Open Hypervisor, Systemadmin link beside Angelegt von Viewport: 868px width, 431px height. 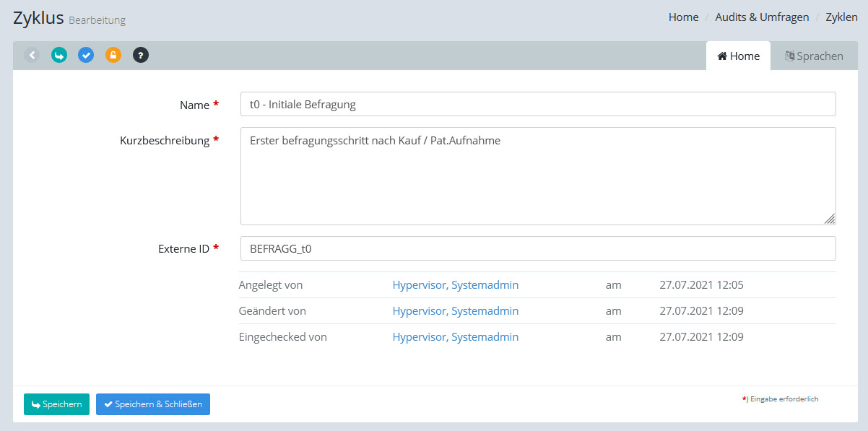coord(455,285)
